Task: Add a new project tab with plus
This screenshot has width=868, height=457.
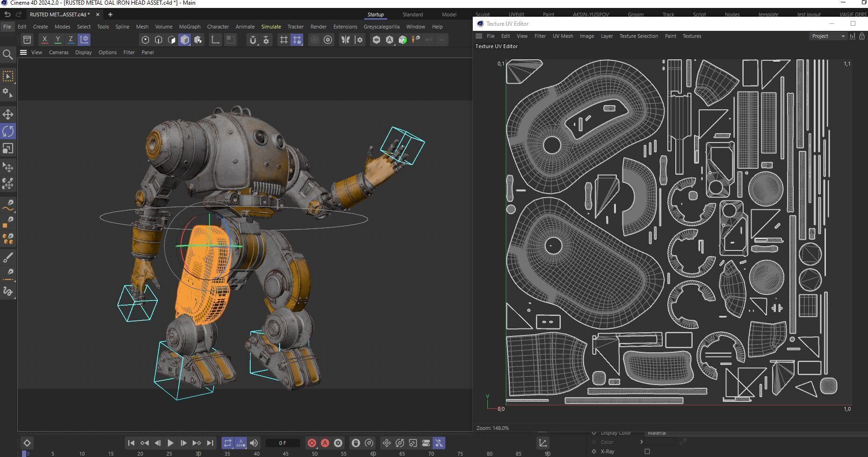Action: (110, 14)
